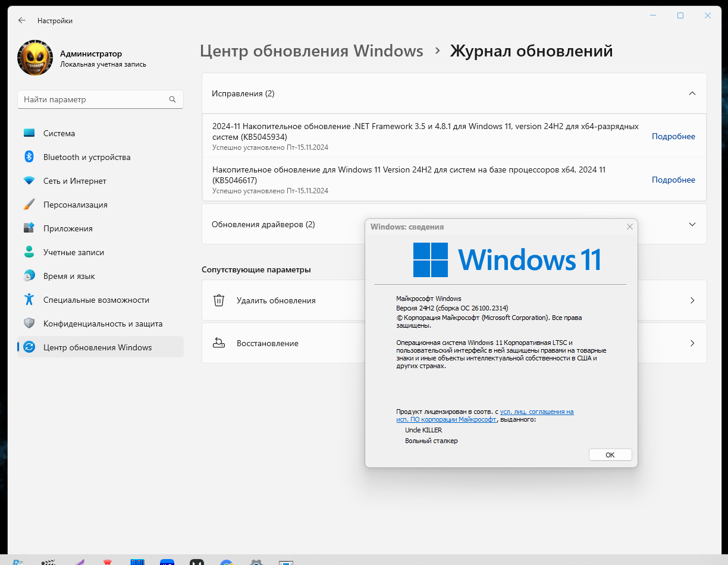The width and height of the screenshot is (728, 565).
Task: Open Подробнее link for KB5045934
Action: 673,136
